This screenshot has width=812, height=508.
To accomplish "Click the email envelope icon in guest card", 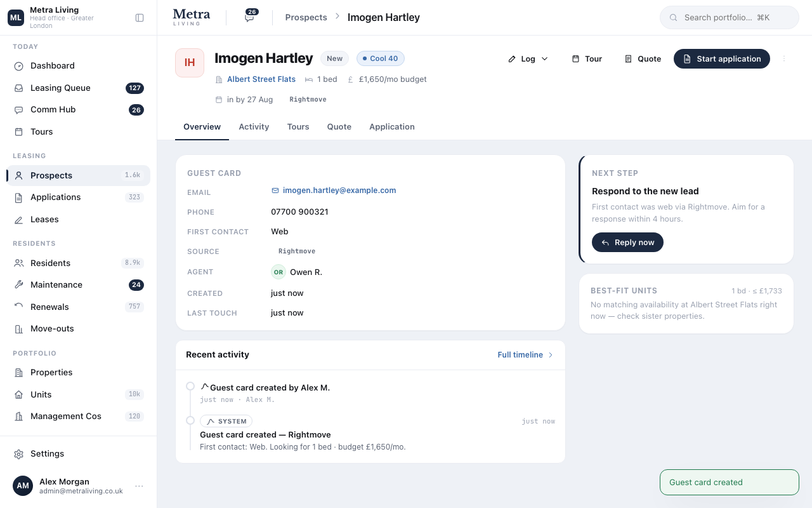I will pos(275,190).
